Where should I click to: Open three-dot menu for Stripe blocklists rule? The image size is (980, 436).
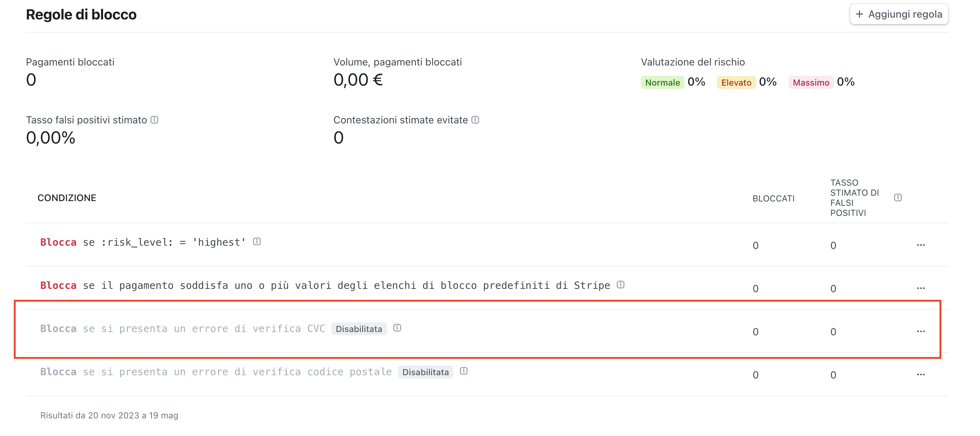(921, 288)
